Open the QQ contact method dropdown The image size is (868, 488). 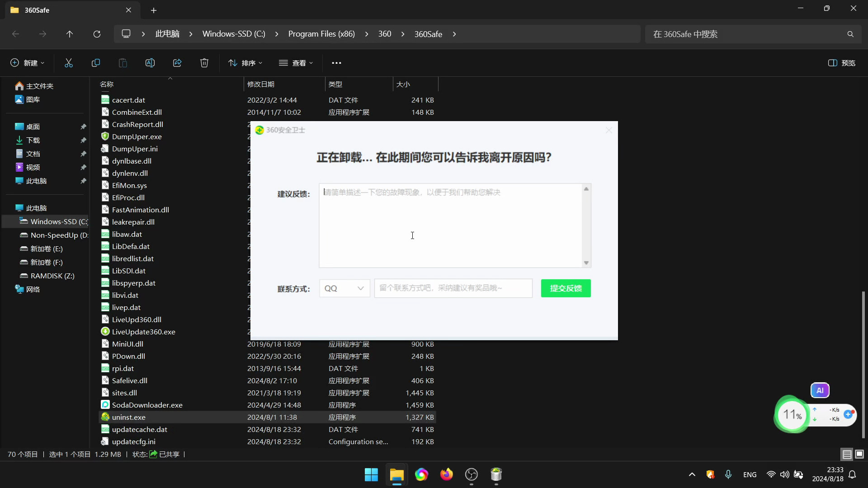point(344,288)
